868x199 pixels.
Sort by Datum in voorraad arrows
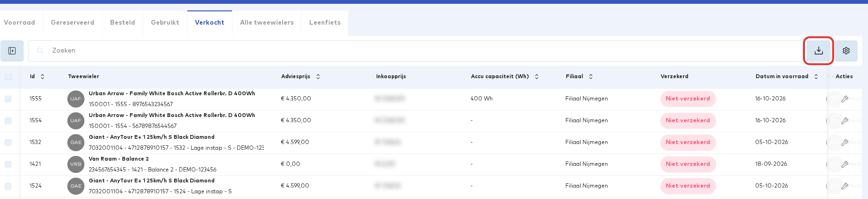[x=816, y=76]
